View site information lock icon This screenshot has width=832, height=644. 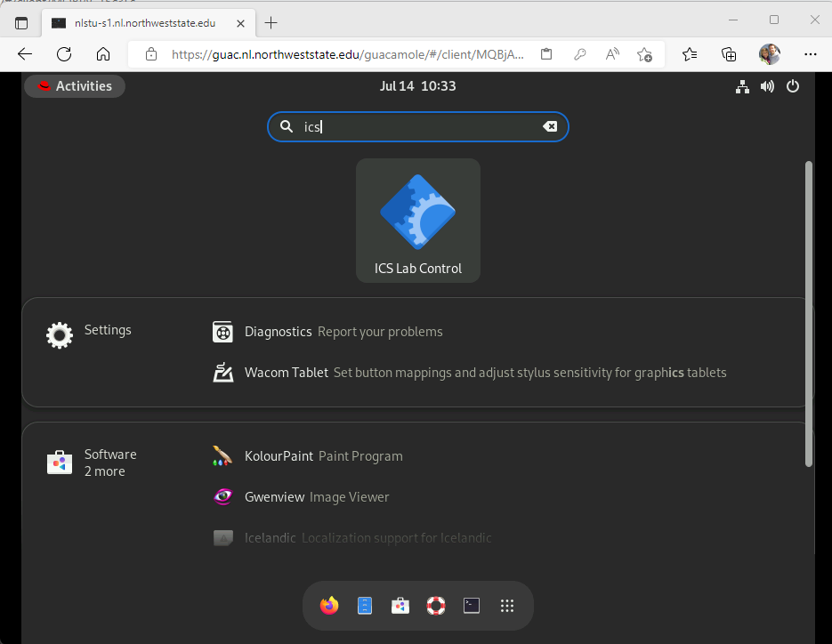point(151,54)
